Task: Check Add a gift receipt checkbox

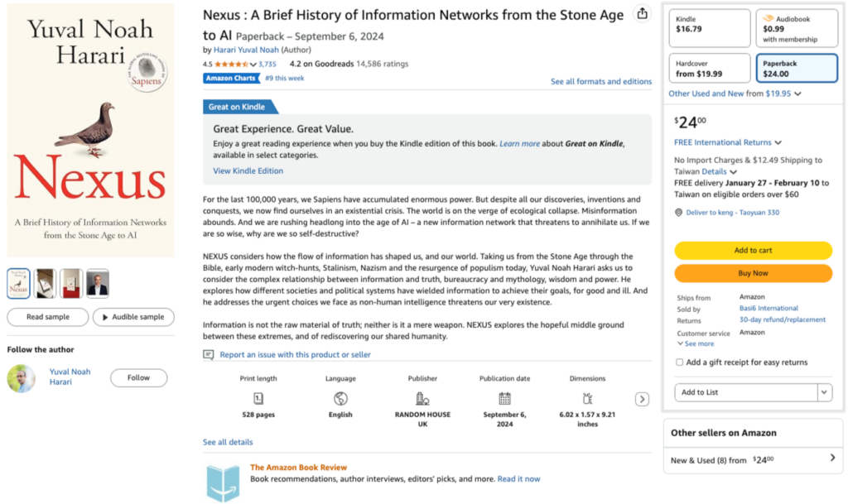Action: coord(679,362)
